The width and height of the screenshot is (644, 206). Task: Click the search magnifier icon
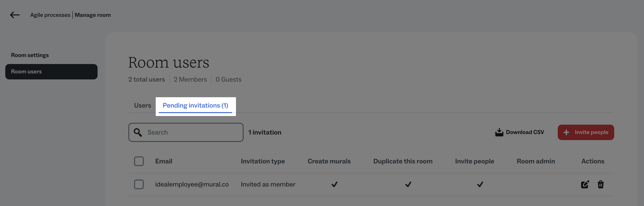[138, 132]
